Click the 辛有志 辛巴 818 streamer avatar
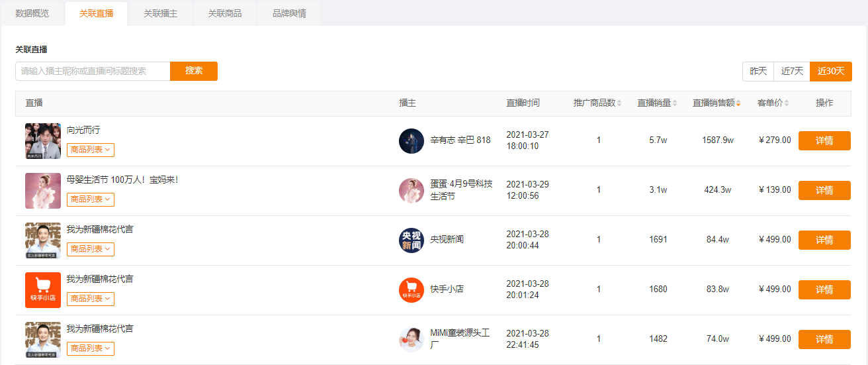This screenshot has width=868, height=365. [x=412, y=141]
